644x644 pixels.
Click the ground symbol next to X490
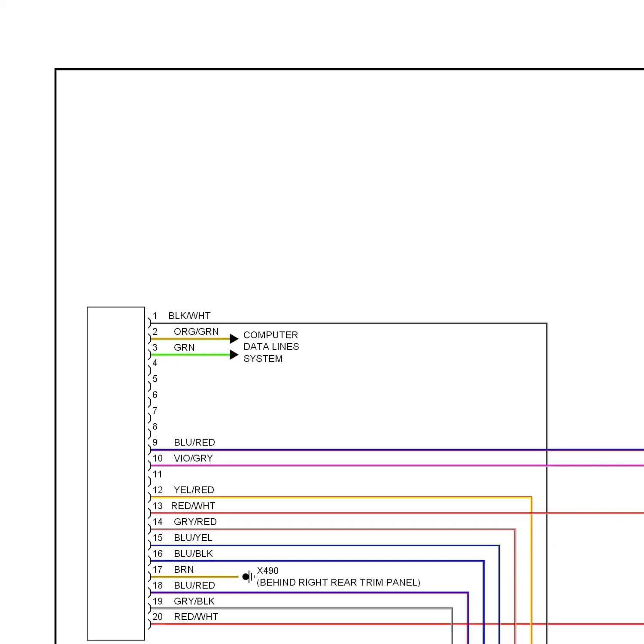point(248,577)
